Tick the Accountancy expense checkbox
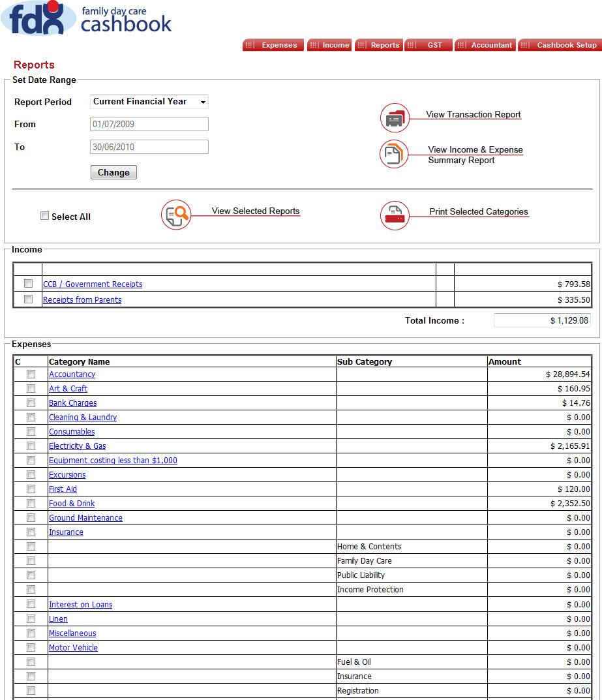 tap(31, 374)
